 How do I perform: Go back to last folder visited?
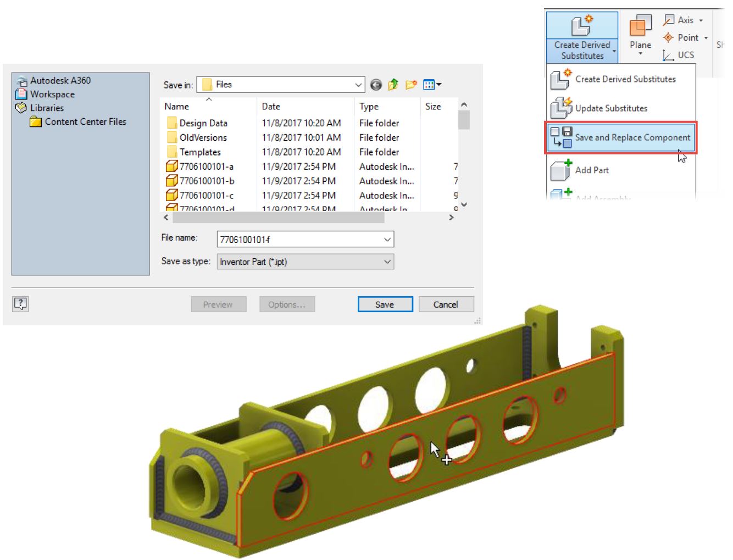(x=376, y=85)
